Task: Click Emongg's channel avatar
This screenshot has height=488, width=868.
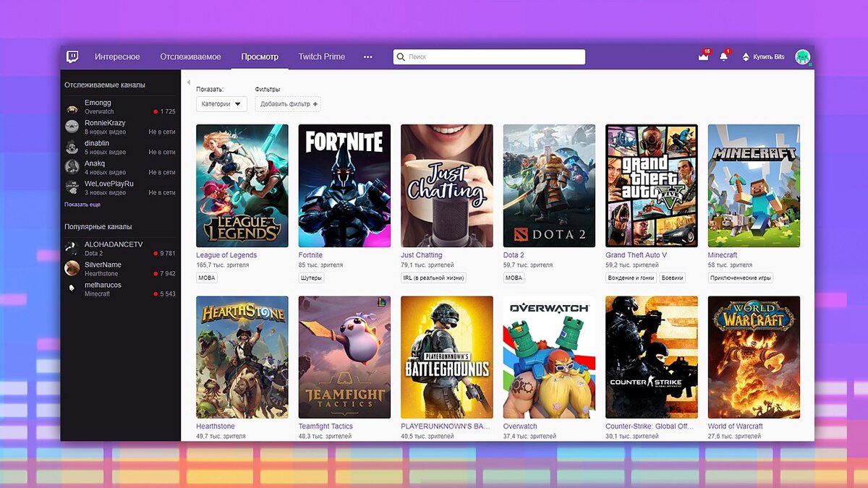Action: 72,108
